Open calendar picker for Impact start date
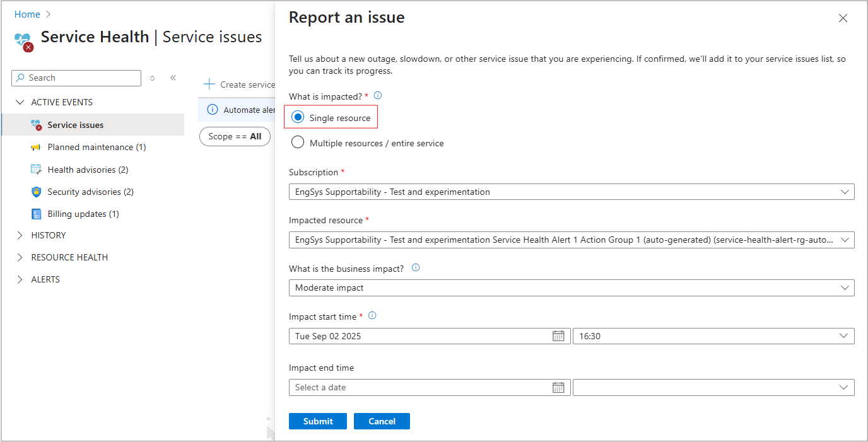The width and height of the screenshot is (868, 442). tap(558, 336)
